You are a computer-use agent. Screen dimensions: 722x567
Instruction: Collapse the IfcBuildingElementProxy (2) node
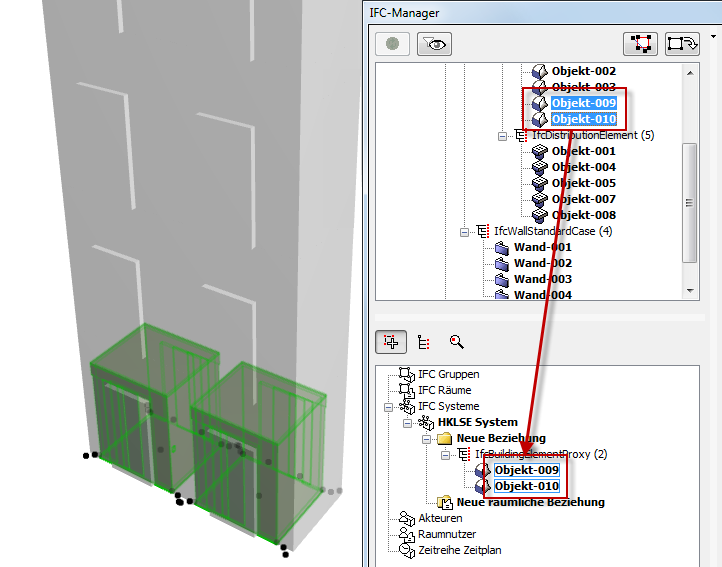coord(445,456)
